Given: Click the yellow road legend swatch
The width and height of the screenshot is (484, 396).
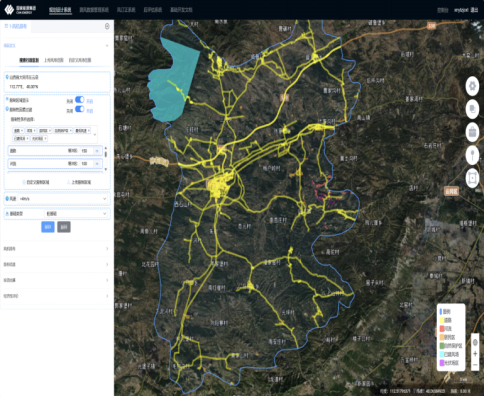Looking at the screenshot, I should pos(442,320).
